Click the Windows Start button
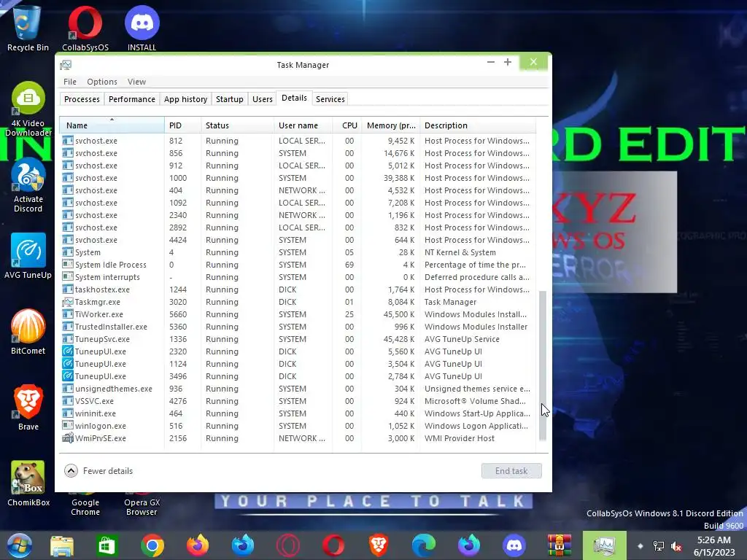The width and height of the screenshot is (747, 560). pyautogui.click(x=19, y=545)
